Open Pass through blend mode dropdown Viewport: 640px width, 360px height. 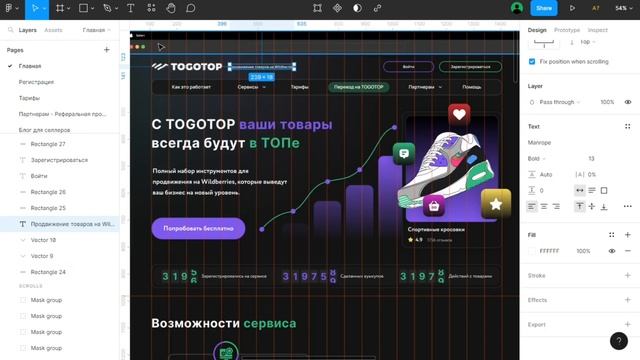(x=560, y=102)
